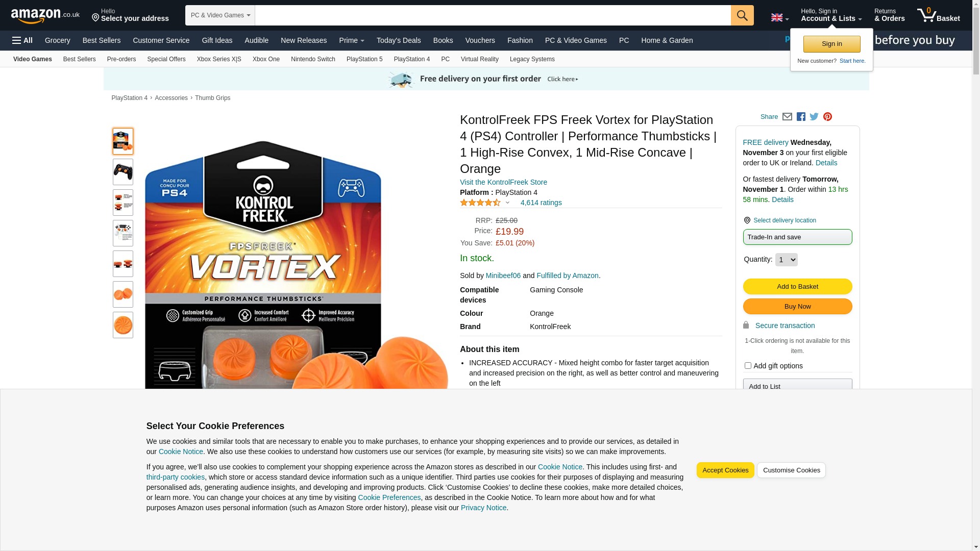The width and height of the screenshot is (980, 551).
Task: Click the search magnifier button
Action: [x=742, y=15]
